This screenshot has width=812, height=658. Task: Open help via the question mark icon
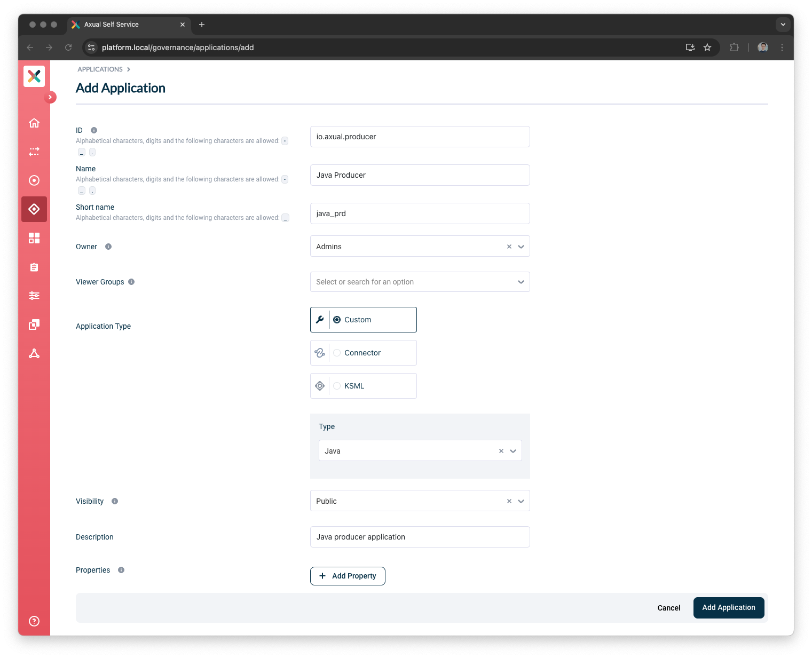(34, 621)
